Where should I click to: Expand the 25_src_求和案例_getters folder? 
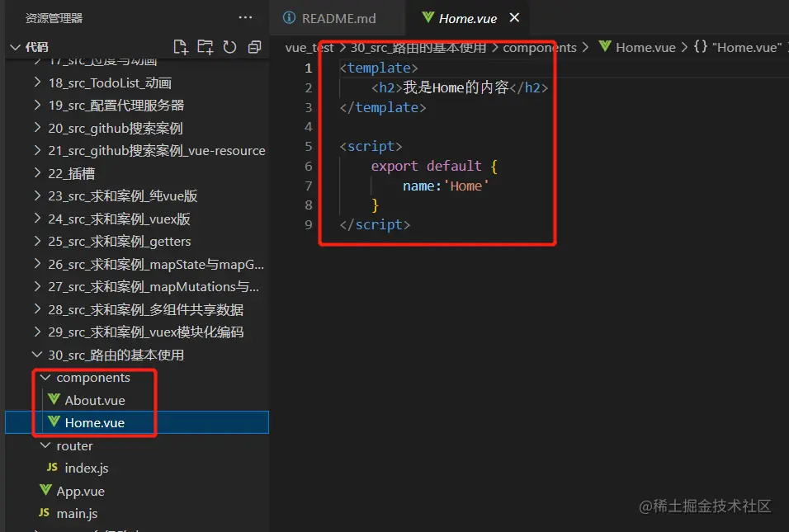(x=137, y=242)
